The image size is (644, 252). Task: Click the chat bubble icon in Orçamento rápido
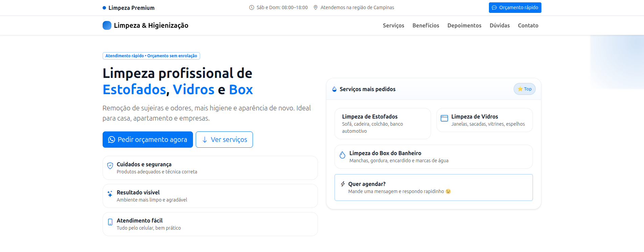pos(494,7)
